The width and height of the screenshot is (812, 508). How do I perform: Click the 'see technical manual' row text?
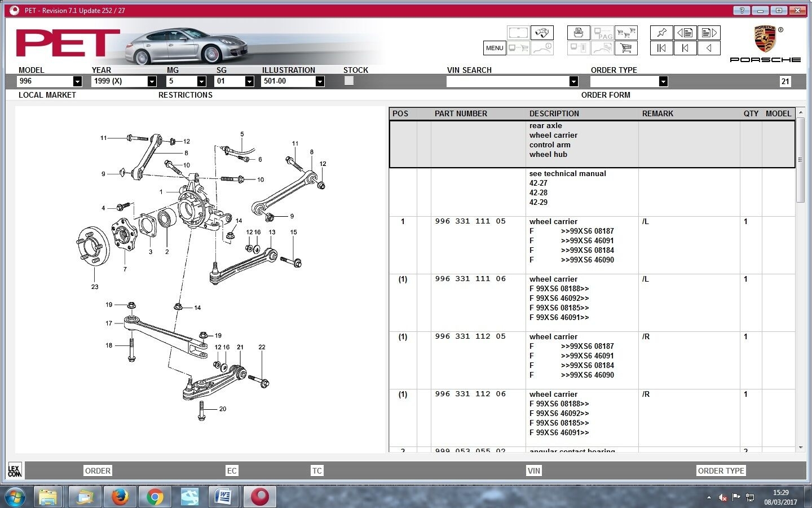click(567, 174)
